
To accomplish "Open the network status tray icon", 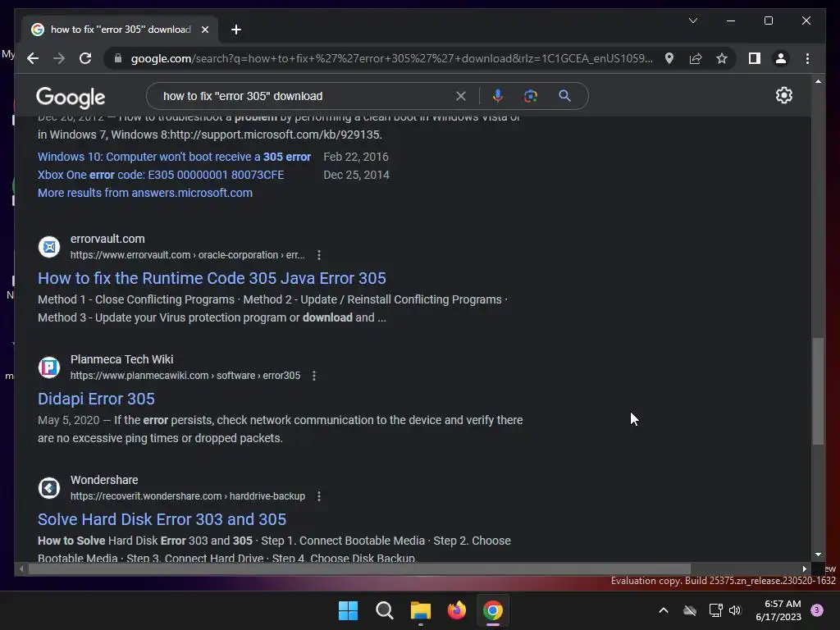I will (x=715, y=610).
